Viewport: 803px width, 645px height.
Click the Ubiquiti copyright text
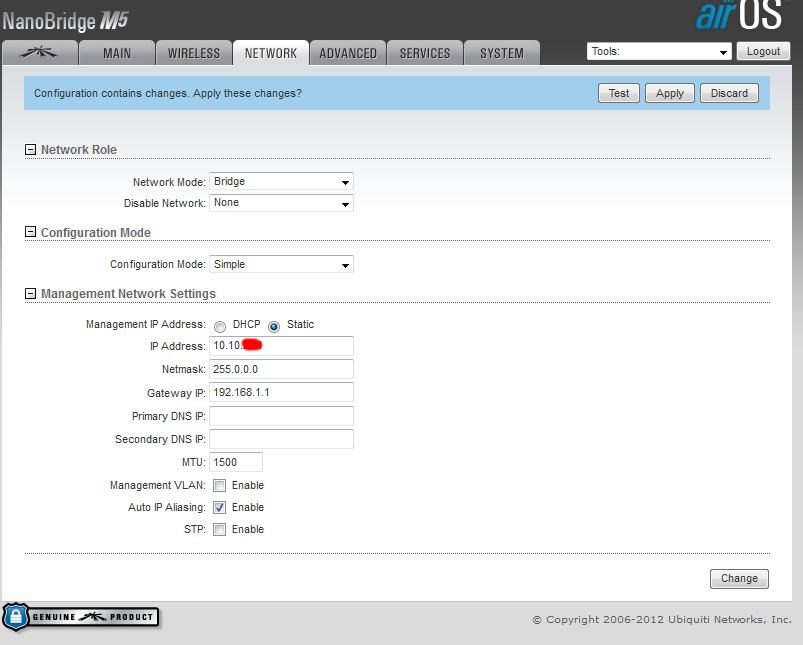pyautogui.click(x=662, y=619)
